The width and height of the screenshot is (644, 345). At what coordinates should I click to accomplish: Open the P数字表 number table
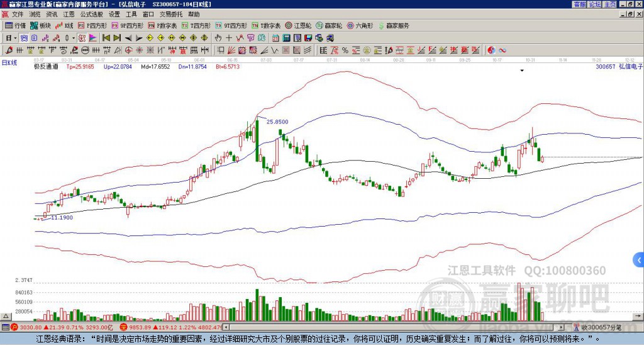click(x=163, y=25)
